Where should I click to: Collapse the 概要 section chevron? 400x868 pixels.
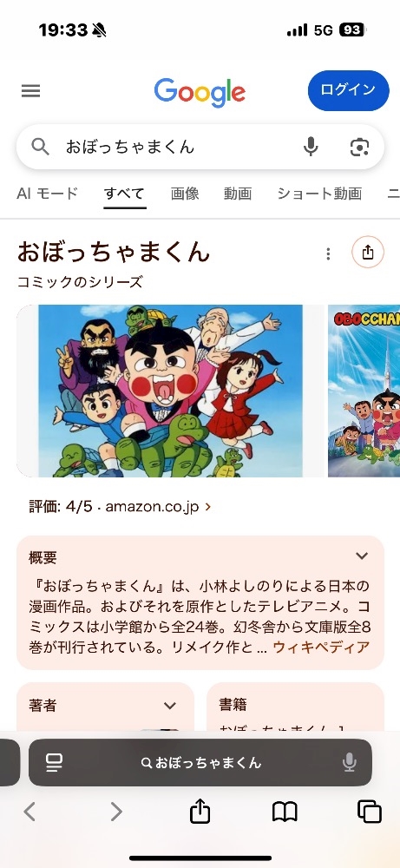362,556
